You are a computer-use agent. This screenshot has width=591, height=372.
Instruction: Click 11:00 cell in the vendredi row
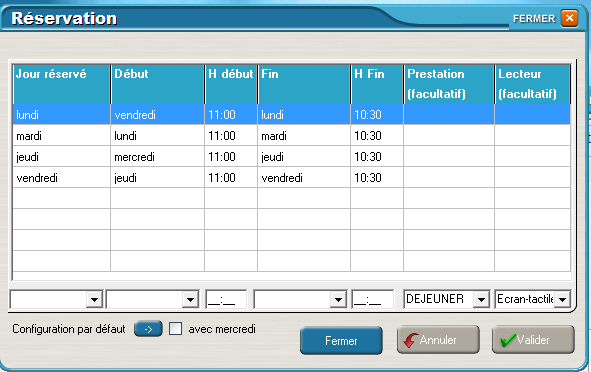(231, 178)
